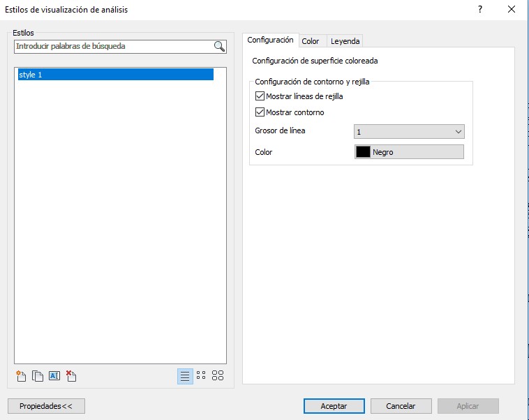Open the dialog help question mark
This screenshot has height=420, width=529.
coord(480,10)
